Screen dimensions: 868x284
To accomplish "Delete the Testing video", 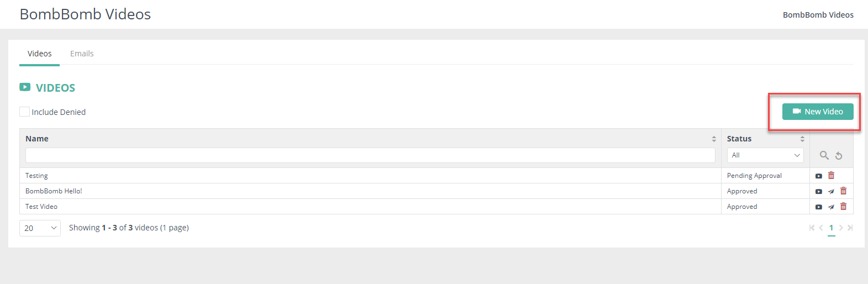I will point(831,175).
